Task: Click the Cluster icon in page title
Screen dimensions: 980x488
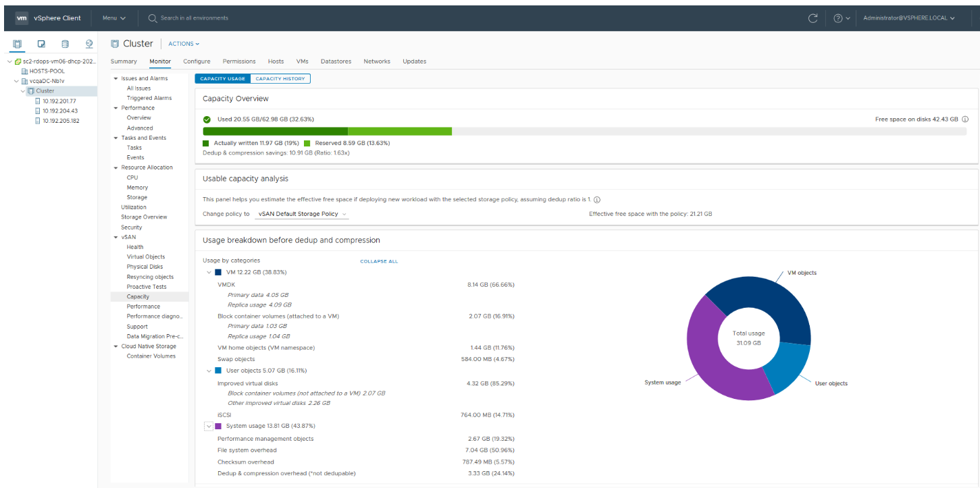Action: (115, 43)
